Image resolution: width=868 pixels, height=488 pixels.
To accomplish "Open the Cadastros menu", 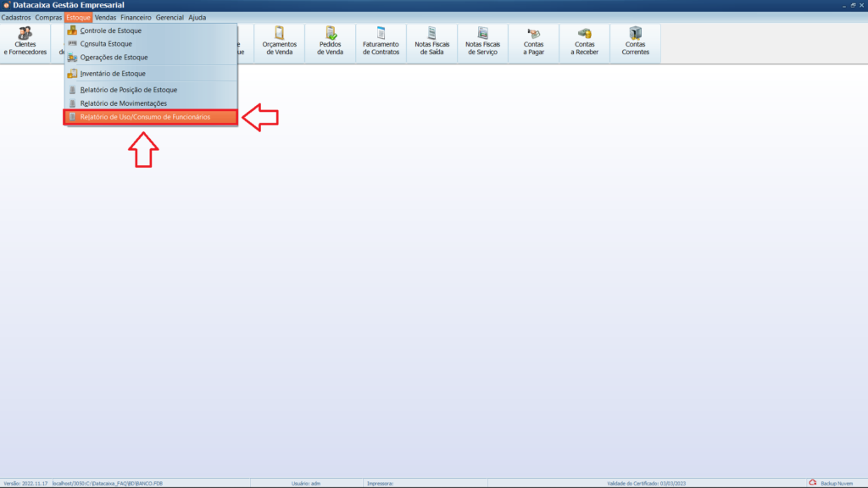I will [16, 17].
